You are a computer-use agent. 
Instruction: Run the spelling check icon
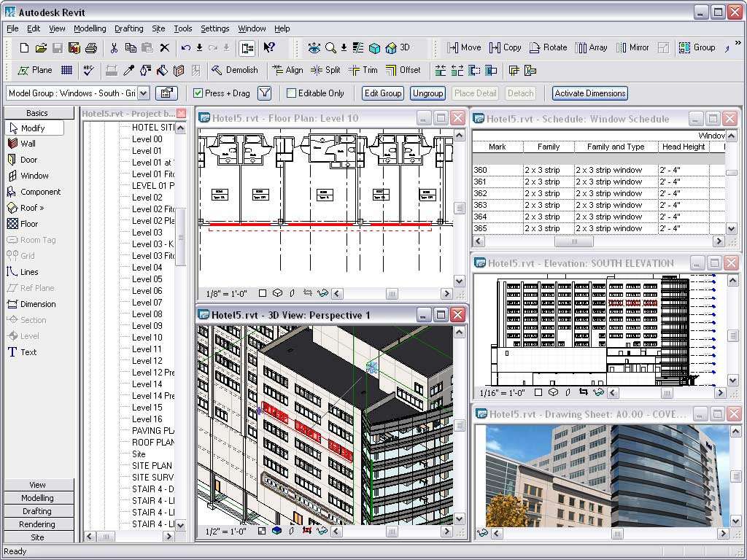click(x=88, y=71)
